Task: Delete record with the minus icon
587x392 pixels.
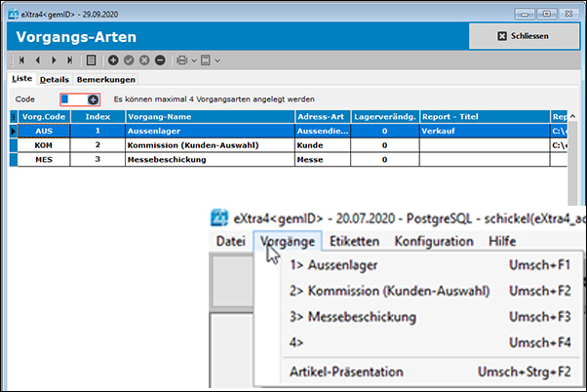Action: pyautogui.click(x=160, y=60)
